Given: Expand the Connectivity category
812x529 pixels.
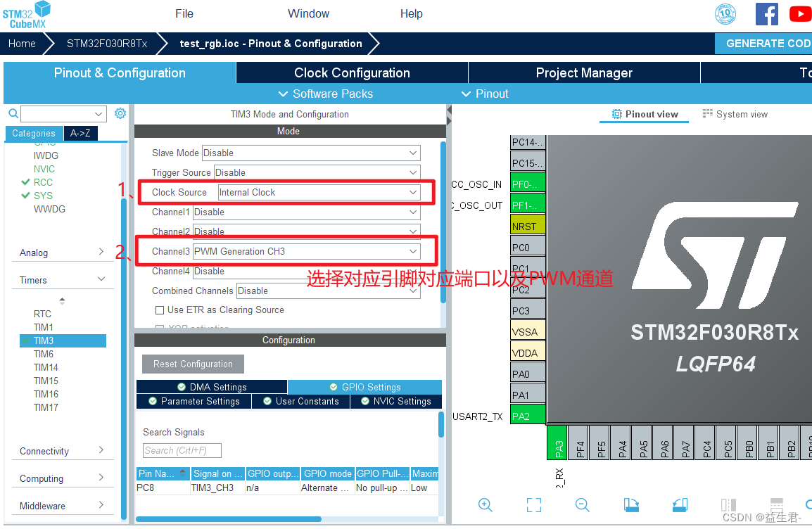Looking at the screenshot, I should [63, 450].
